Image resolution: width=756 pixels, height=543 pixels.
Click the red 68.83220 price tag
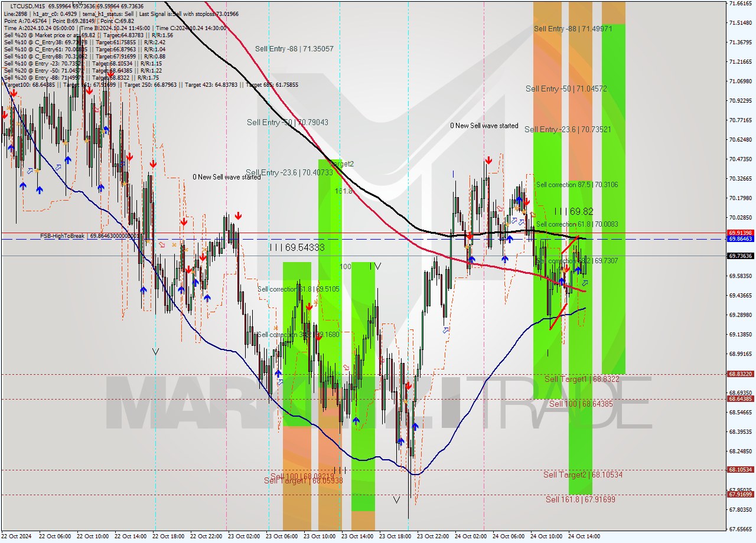(741, 374)
